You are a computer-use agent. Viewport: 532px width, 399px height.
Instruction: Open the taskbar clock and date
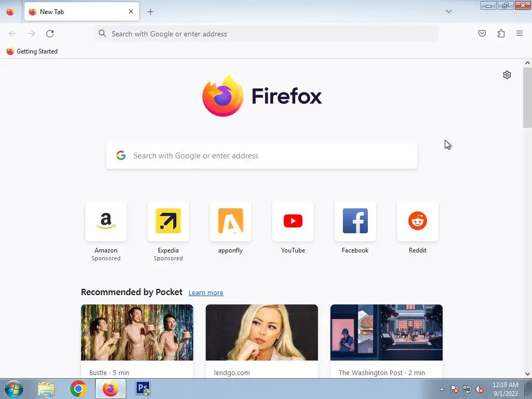point(505,389)
